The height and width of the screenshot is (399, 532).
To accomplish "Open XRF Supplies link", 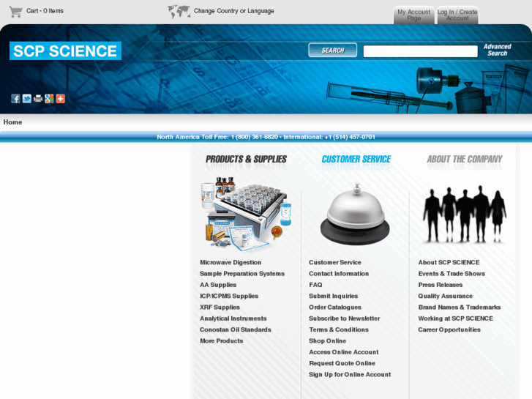I will tap(220, 307).
